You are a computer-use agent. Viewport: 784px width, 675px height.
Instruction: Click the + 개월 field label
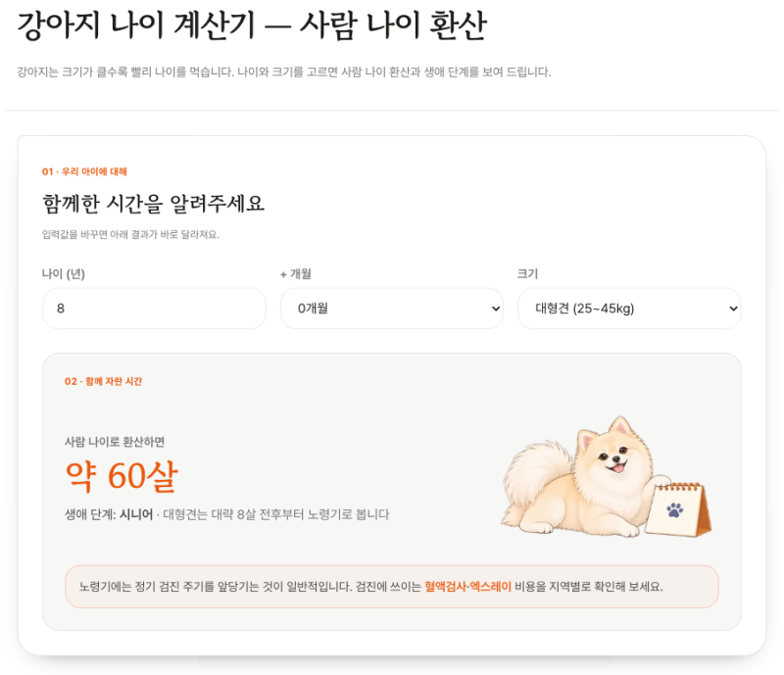pos(296,274)
